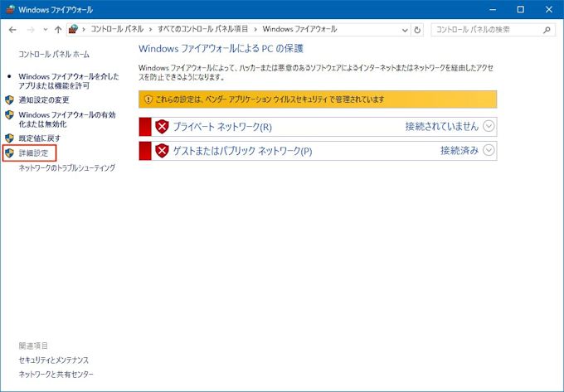
Task: Close the Windows ファイアウォール window
Action: pos(549,9)
